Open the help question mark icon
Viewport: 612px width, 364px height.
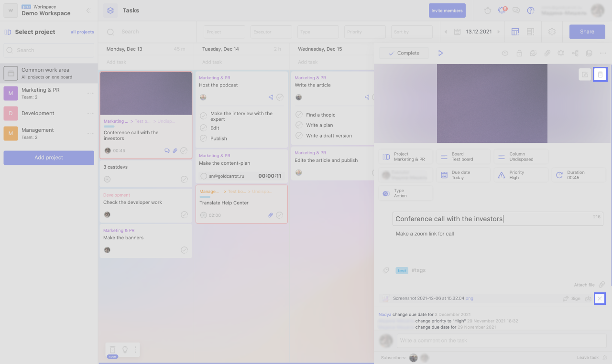click(x=530, y=11)
